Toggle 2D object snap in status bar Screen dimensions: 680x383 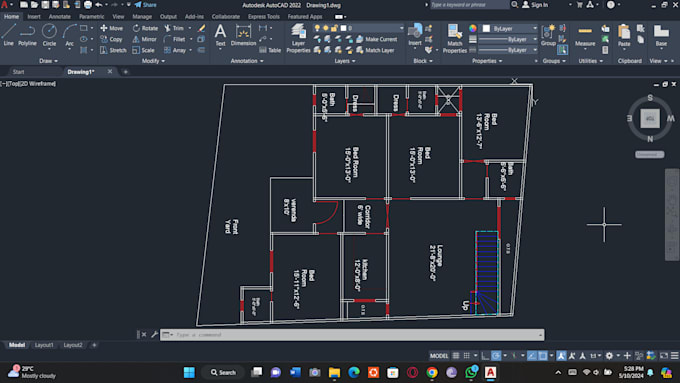(x=543, y=356)
